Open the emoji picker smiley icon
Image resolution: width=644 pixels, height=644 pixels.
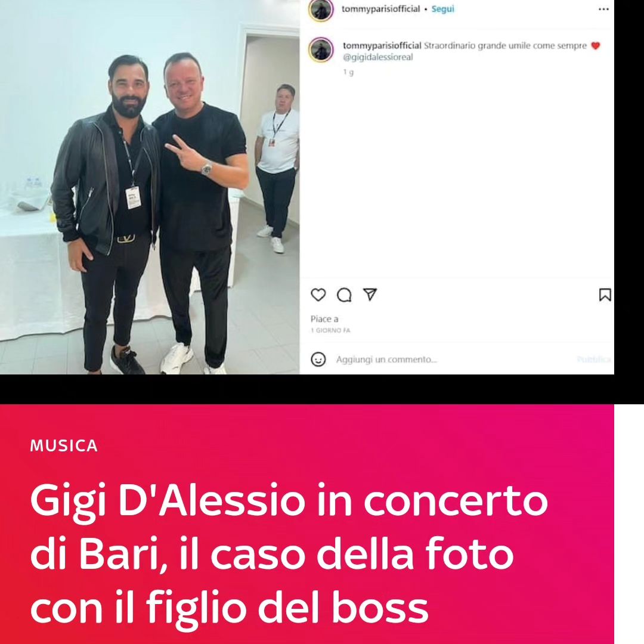click(x=318, y=360)
